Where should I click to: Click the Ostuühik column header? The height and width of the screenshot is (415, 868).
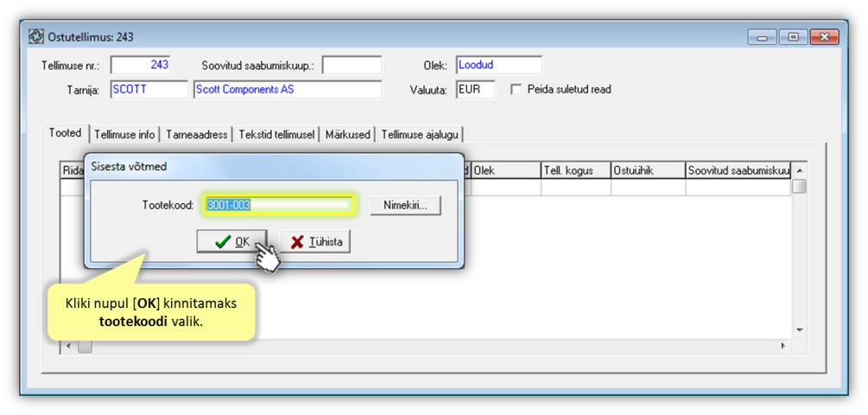tap(648, 170)
